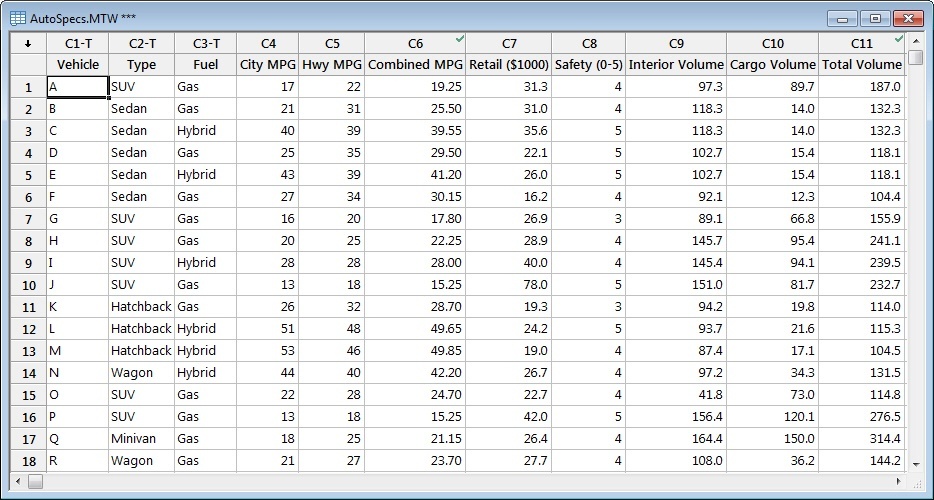Click the vertical scrollbar up arrow

[x=916, y=42]
